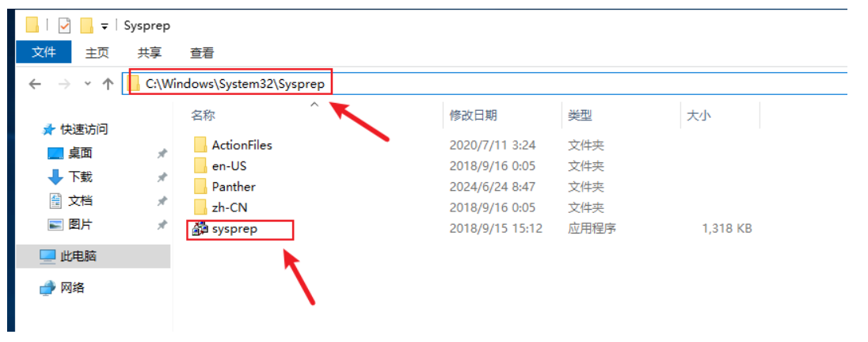Open 桌面 in the navigation pane

(80, 154)
